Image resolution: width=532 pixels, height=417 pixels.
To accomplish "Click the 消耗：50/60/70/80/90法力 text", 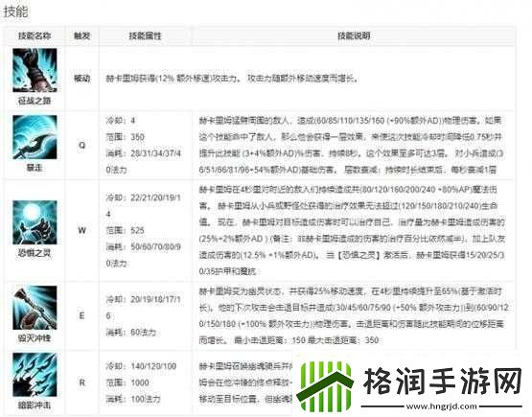I will (x=144, y=255).
